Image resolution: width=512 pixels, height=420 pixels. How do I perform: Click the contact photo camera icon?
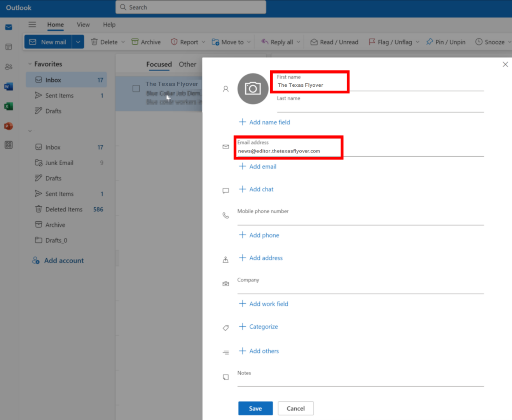pos(253,89)
